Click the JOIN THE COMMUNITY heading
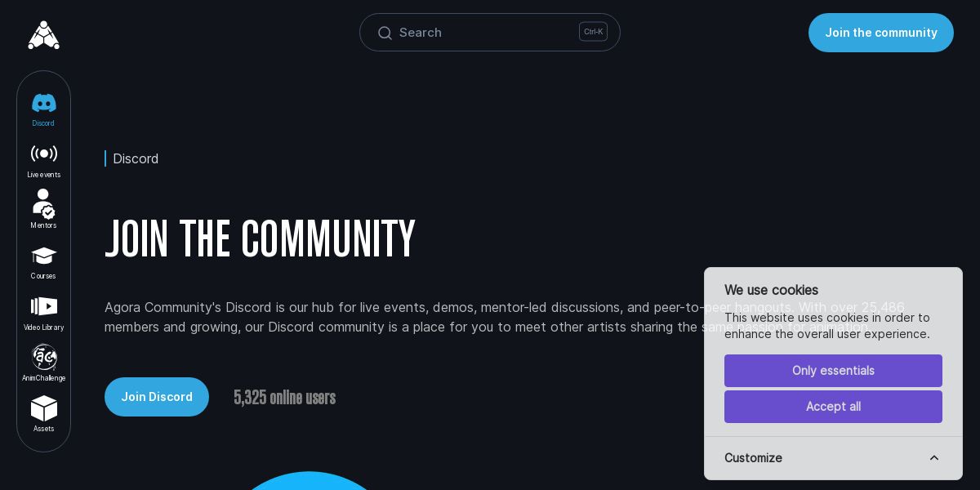 [x=260, y=238]
